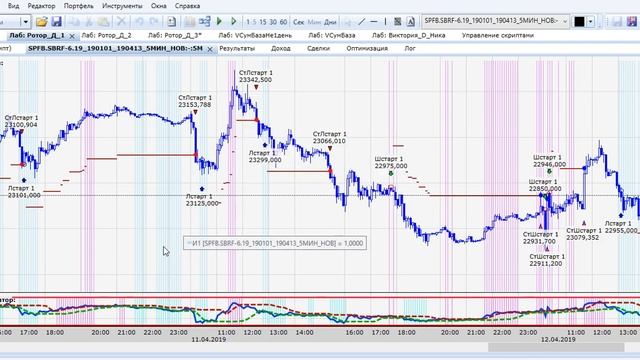Click the greyed cut scissors icon
Viewport: 640px width, 360px height.
pos(89,22)
